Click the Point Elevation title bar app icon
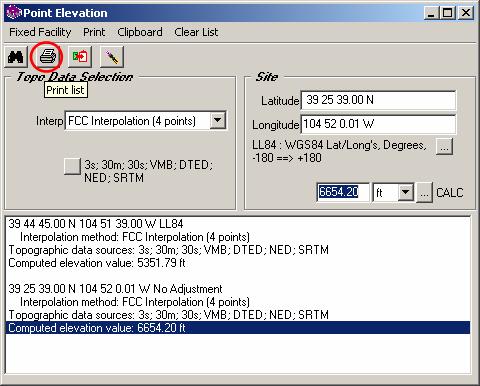The width and height of the screenshot is (480, 386). click(13, 13)
